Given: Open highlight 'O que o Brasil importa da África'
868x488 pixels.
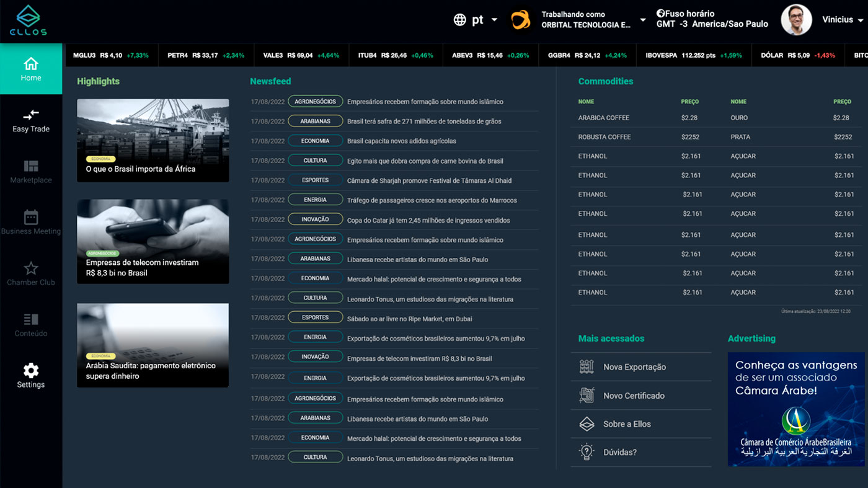Looking at the screenshot, I should click(153, 141).
